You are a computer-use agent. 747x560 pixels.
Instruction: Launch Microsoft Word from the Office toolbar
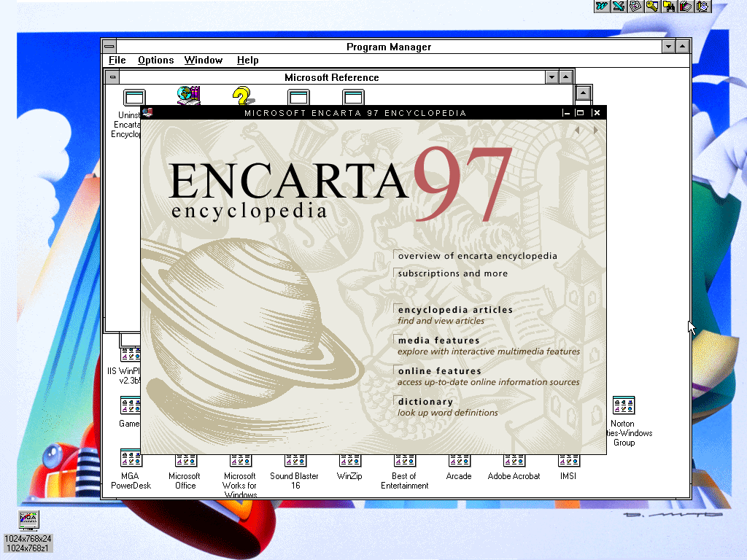(602, 6)
